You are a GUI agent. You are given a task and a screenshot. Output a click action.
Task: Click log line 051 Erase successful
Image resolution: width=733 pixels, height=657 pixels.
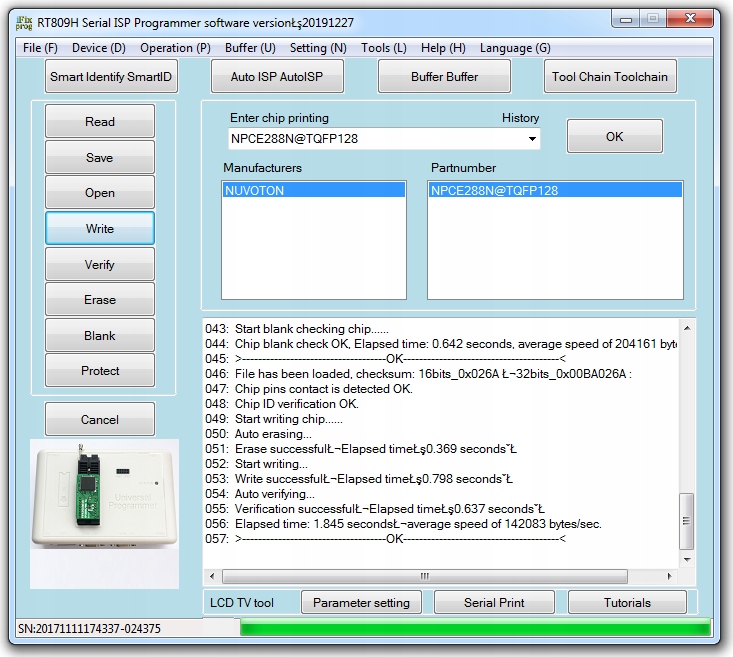[x=361, y=449]
